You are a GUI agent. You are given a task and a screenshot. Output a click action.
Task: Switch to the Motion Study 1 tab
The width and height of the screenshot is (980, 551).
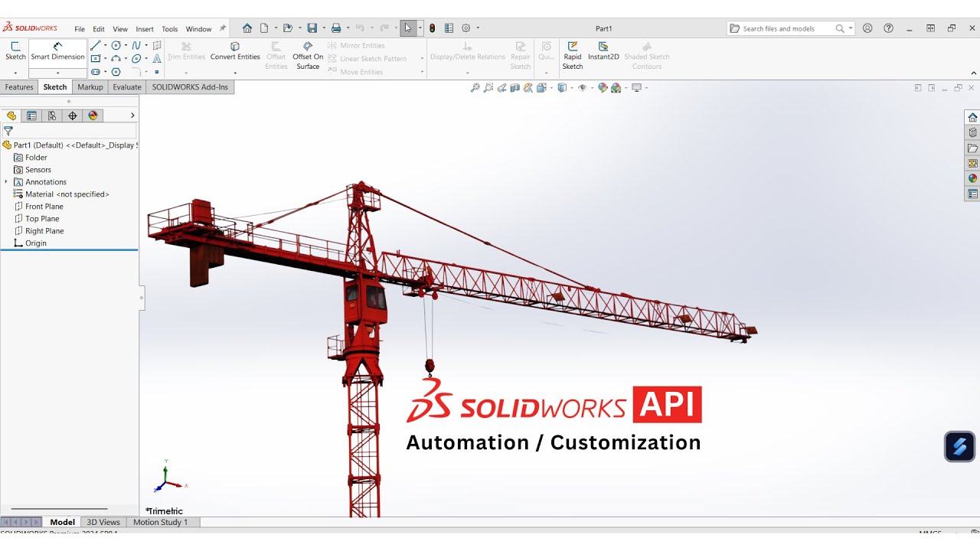tap(160, 522)
